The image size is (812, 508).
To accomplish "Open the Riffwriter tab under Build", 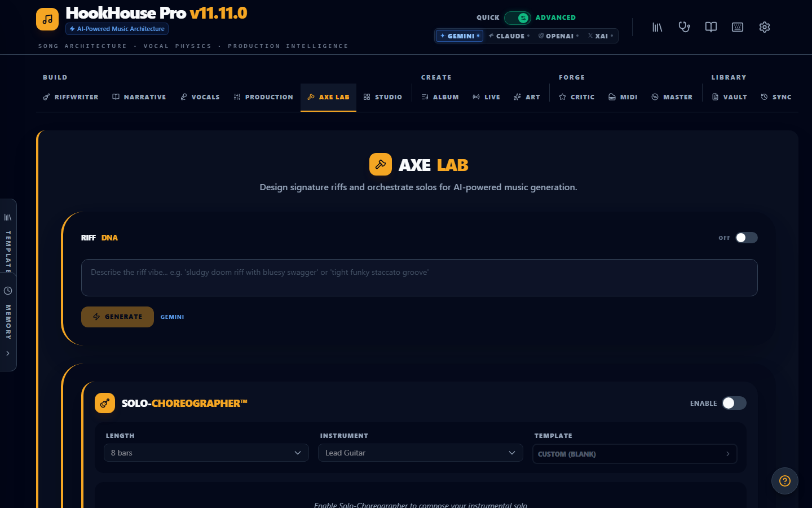I will [x=70, y=97].
